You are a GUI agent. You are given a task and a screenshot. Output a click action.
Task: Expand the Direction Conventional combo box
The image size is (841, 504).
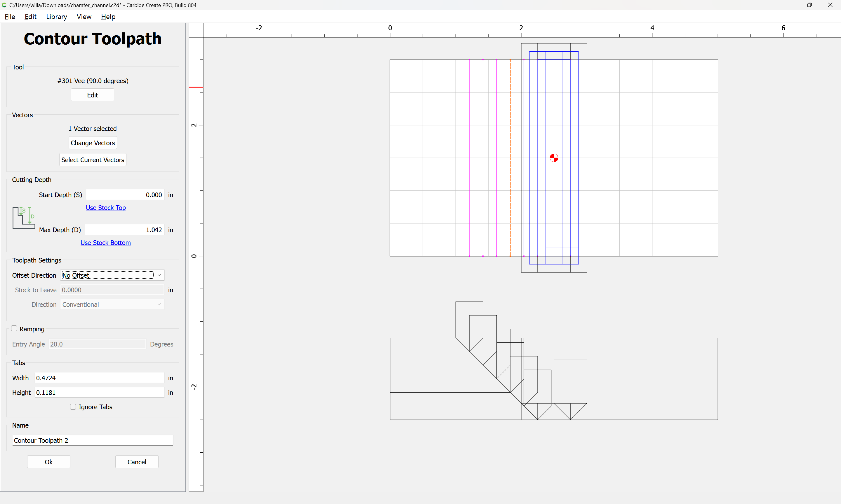pos(112,304)
